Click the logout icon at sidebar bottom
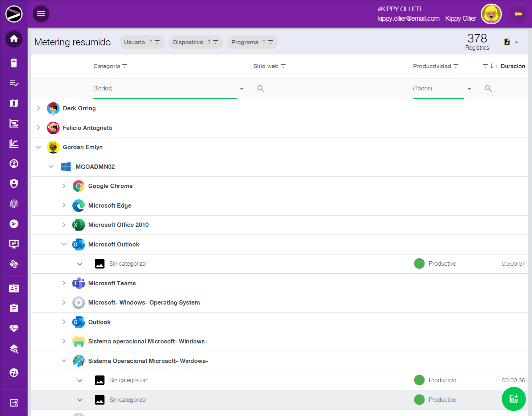This screenshot has width=532, height=416. [14, 403]
